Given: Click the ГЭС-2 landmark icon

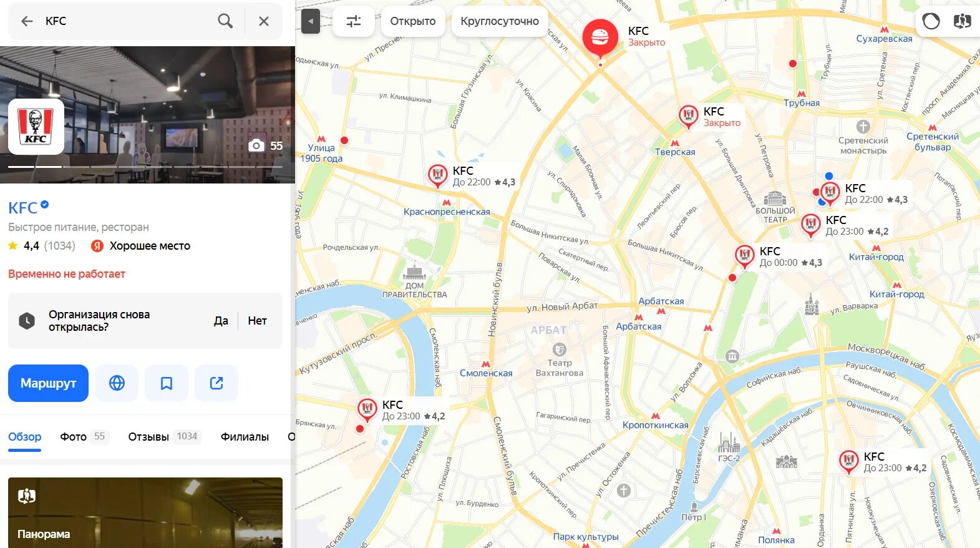Looking at the screenshot, I should (729, 443).
